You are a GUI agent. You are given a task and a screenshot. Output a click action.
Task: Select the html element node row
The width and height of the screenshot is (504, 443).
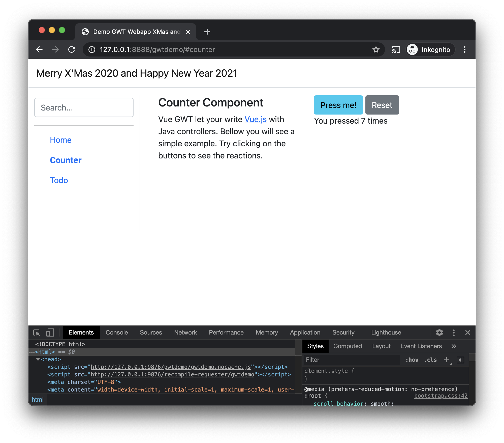[162, 352]
